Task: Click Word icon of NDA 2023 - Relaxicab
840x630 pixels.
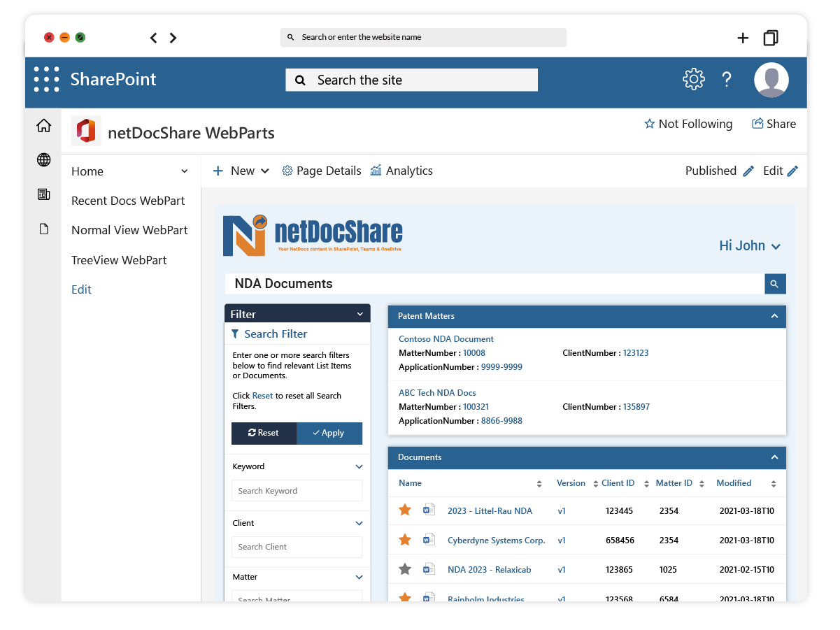Action: click(x=429, y=569)
